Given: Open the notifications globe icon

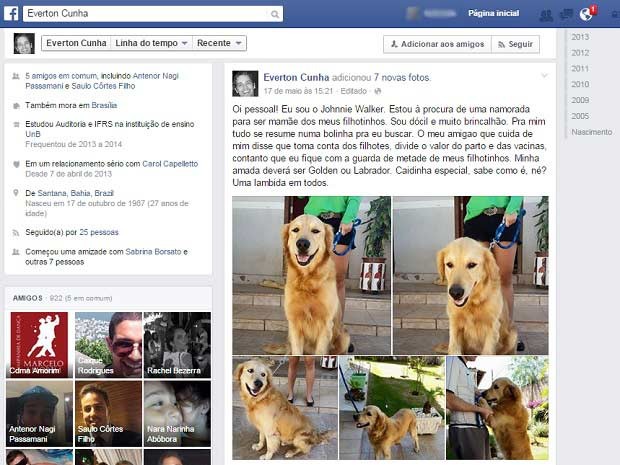Looking at the screenshot, I should pyautogui.click(x=586, y=15).
